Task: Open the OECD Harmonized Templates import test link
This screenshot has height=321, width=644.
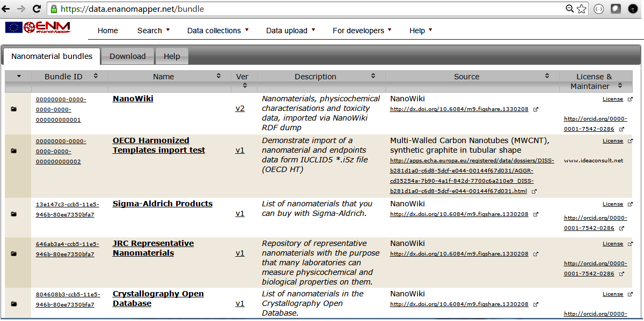Action: coord(159,145)
